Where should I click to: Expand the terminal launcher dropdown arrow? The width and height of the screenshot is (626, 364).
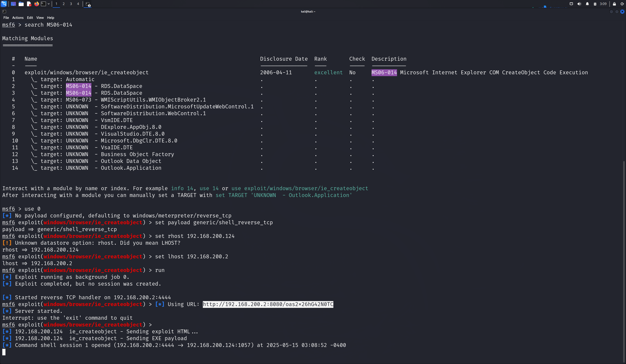click(x=49, y=4)
